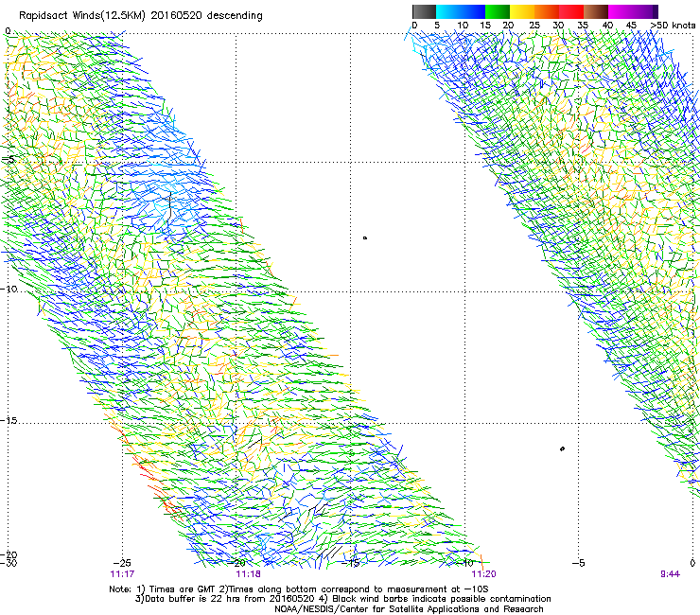
Task: Click the '0' latitude label at top left
Action: point(8,31)
